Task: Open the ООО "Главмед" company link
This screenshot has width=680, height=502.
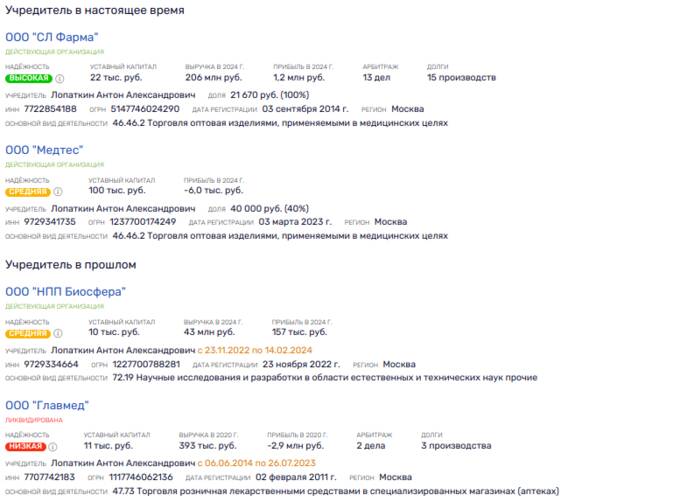Action: (x=47, y=405)
